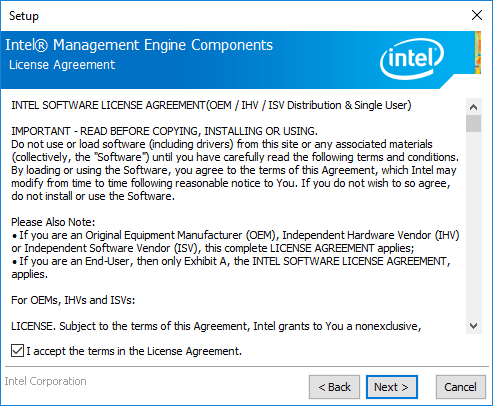Click the 'Intel® Management Engine Components' heading
This screenshot has width=493, height=406.
pos(139,45)
